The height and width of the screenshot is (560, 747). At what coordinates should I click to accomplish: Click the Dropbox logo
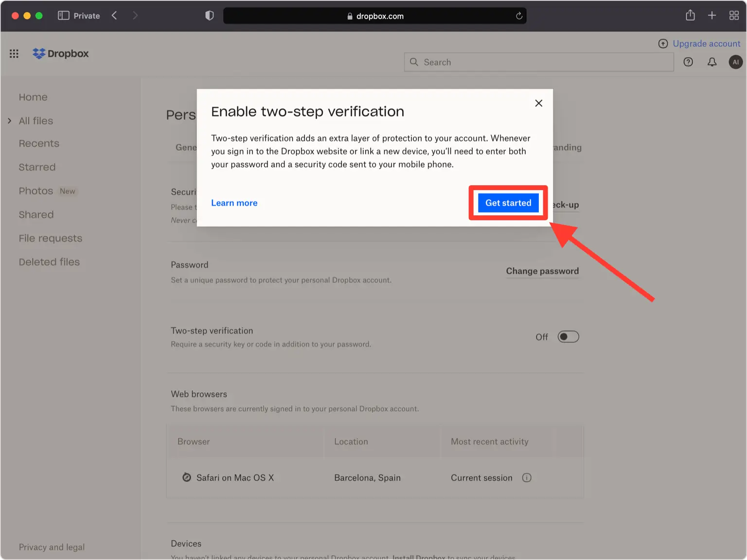(x=61, y=53)
